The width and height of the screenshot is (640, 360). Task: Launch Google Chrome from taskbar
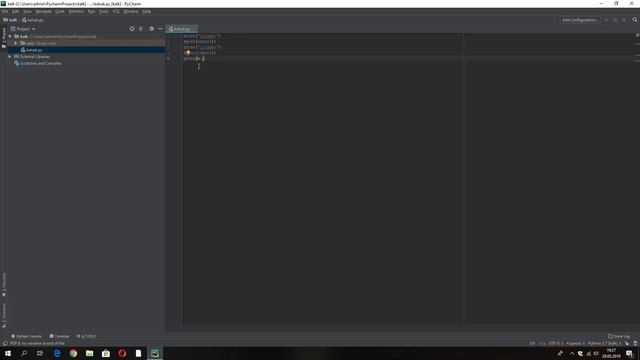pyautogui.click(x=73, y=353)
